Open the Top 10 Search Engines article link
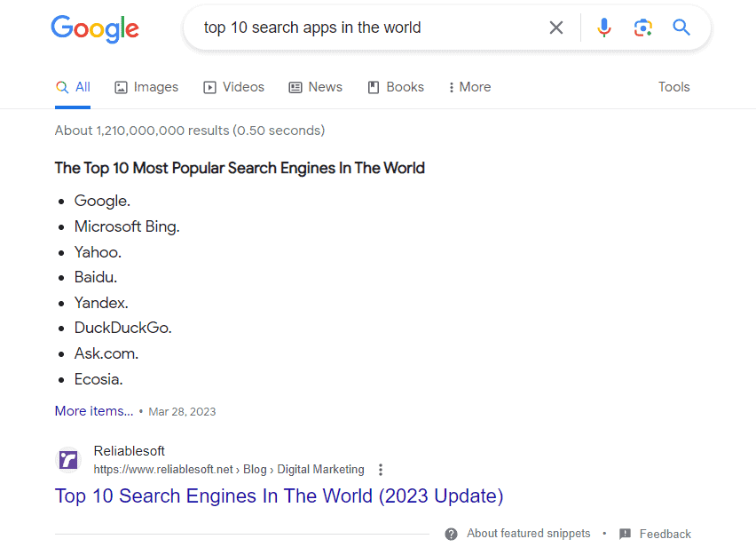The image size is (756, 547). [280, 495]
